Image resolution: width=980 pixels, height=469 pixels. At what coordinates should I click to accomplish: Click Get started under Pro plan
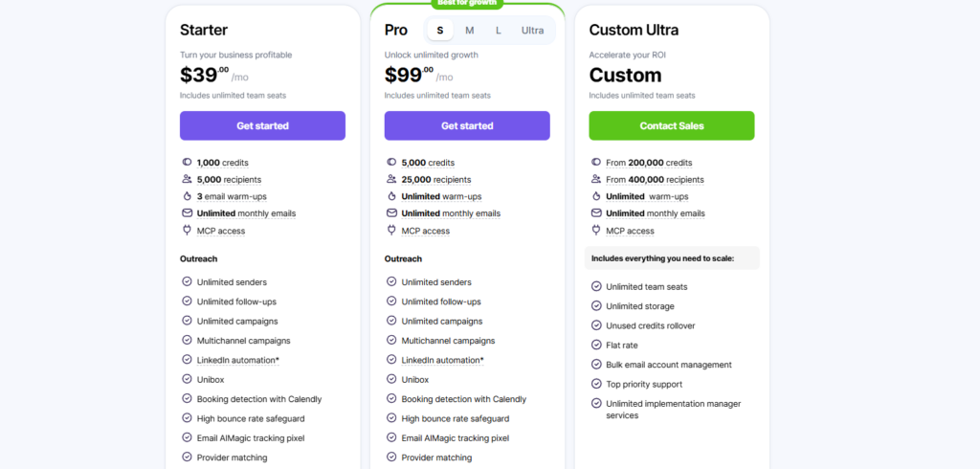467,125
